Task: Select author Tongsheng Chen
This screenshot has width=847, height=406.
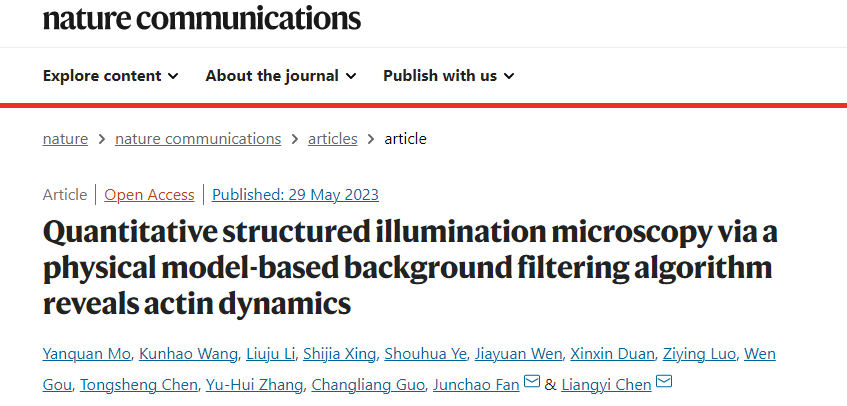Action: [x=139, y=385]
